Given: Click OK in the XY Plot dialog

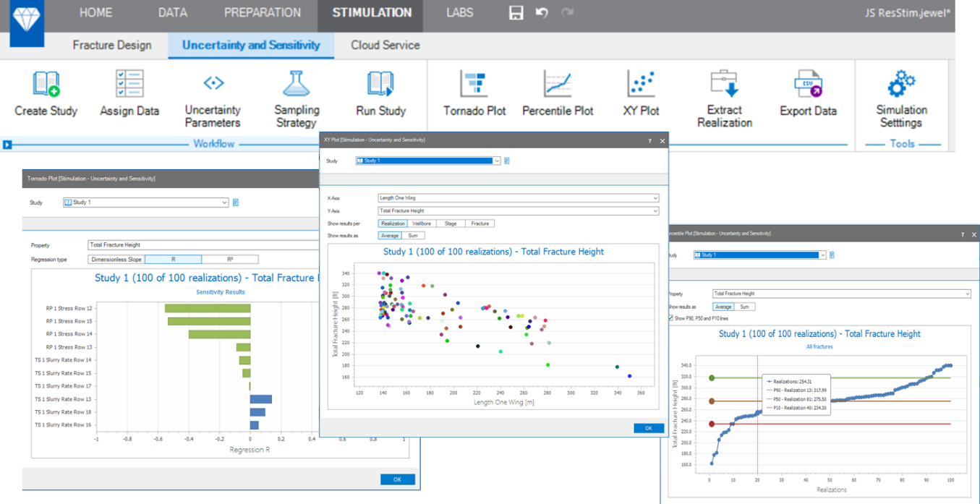Looking at the screenshot, I should coord(648,428).
